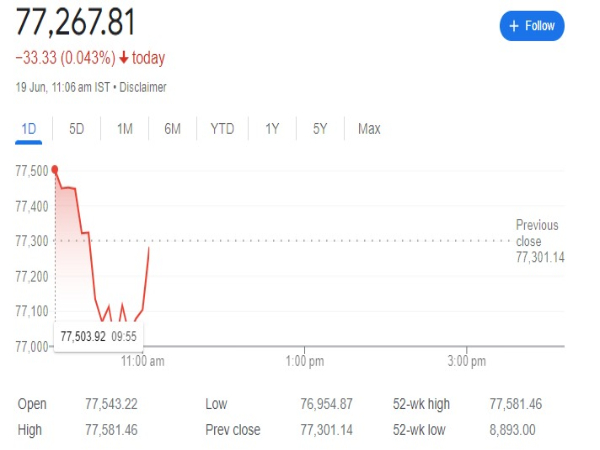Switch to the 1M chart range
The image size is (600, 450).
click(x=124, y=129)
